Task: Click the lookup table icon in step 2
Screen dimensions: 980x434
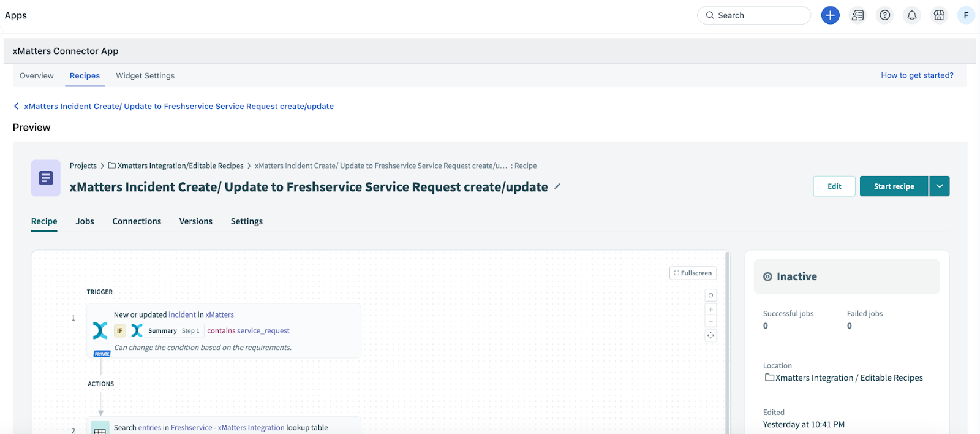Action: 100,428
